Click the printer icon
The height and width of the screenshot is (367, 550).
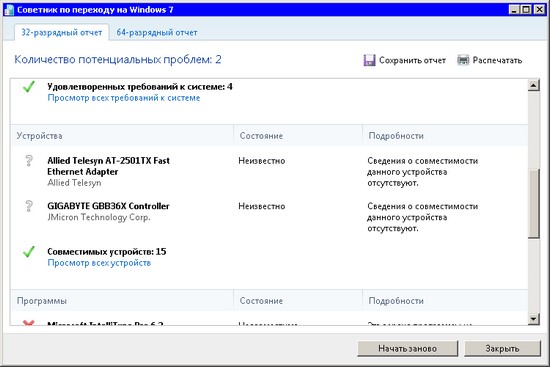(463, 60)
